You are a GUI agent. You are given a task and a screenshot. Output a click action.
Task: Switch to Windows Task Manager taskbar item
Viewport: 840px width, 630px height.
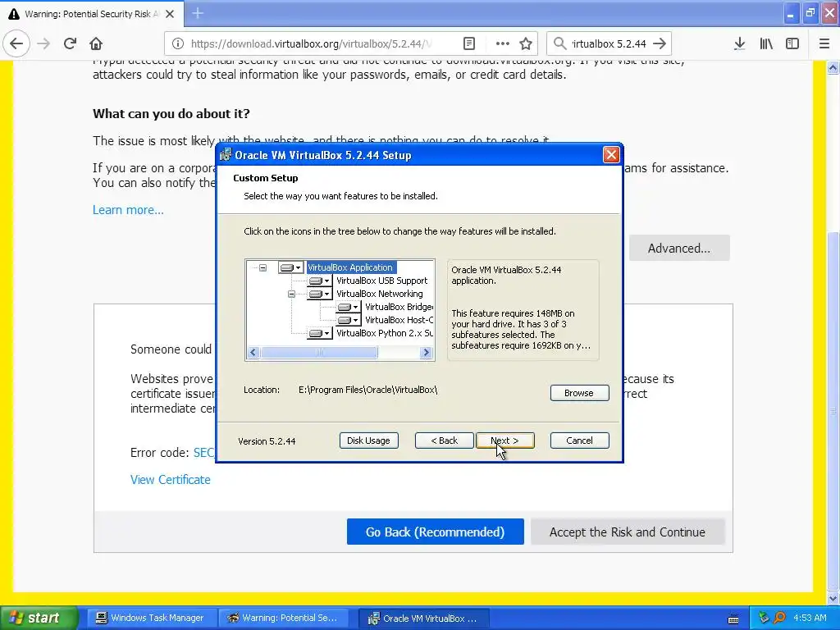pos(151,618)
